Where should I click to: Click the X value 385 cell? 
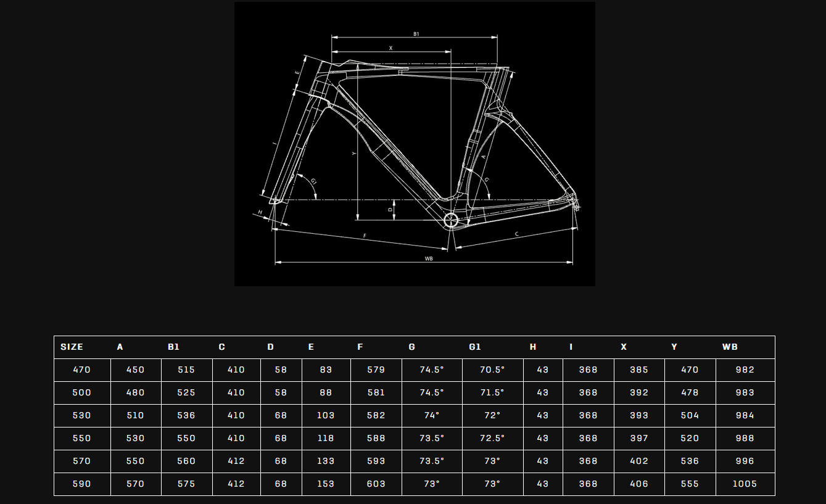pos(639,370)
